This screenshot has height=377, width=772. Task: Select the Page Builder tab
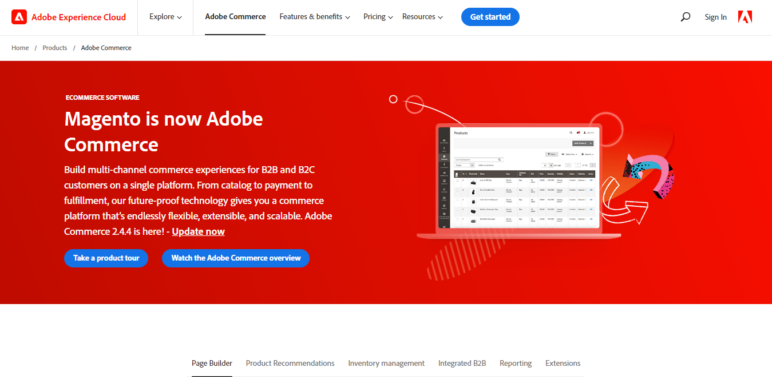[212, 363]
